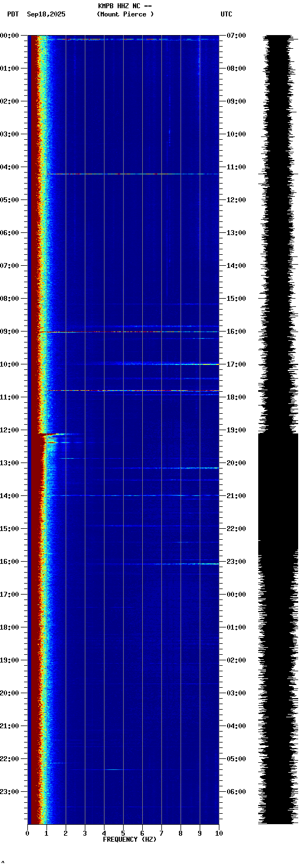Click the '6' tick on the frequency axis

[142, 833]
